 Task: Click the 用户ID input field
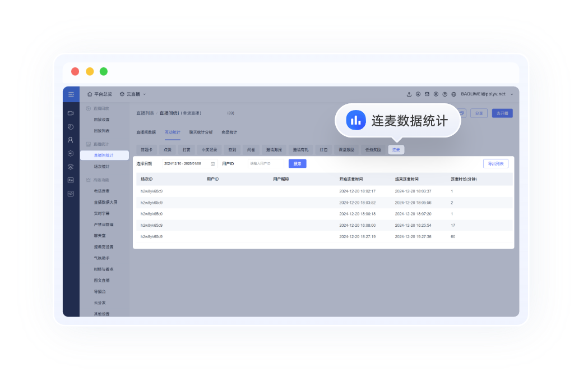(x=266, y=164)
